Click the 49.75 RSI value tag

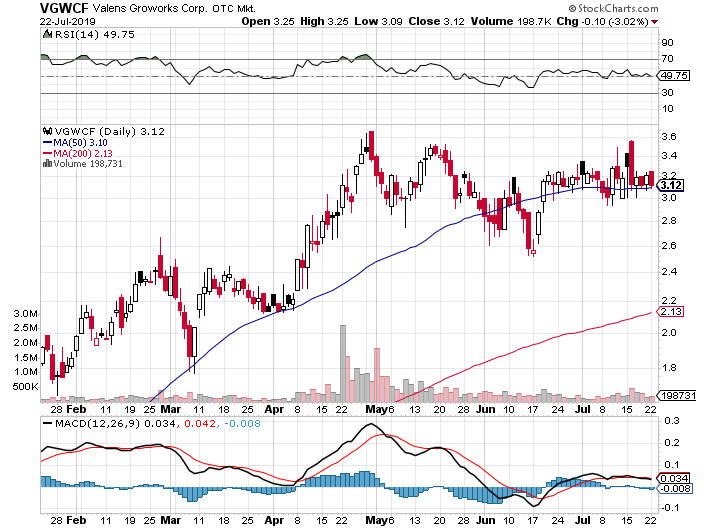coord(671,74)
